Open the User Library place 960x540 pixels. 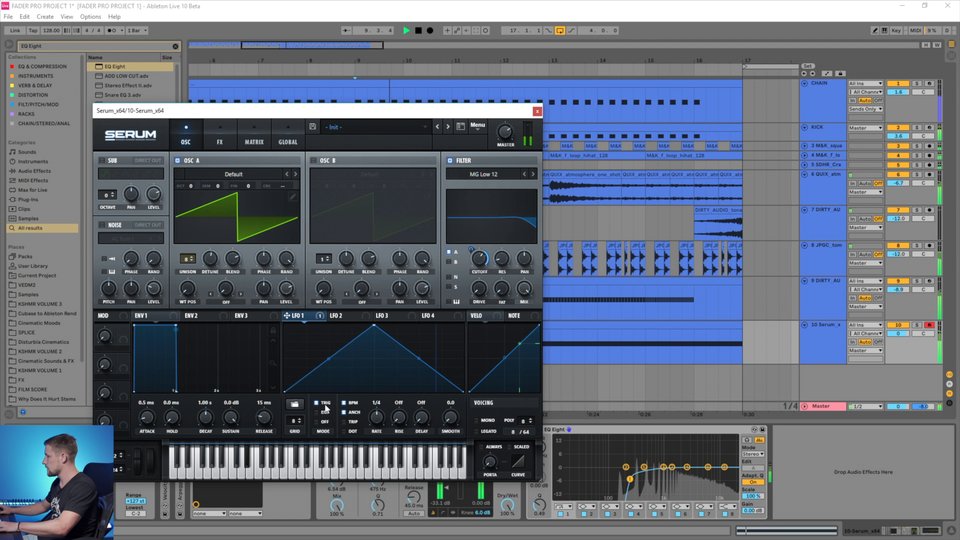(32, 266)
